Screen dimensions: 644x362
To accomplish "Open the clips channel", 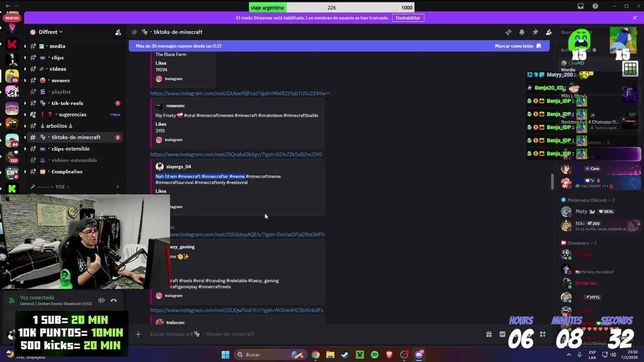I will tap(75, 58).
